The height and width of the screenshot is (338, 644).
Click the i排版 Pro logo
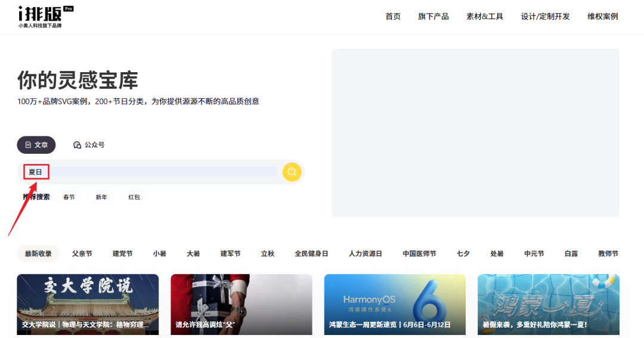point(45,17)
